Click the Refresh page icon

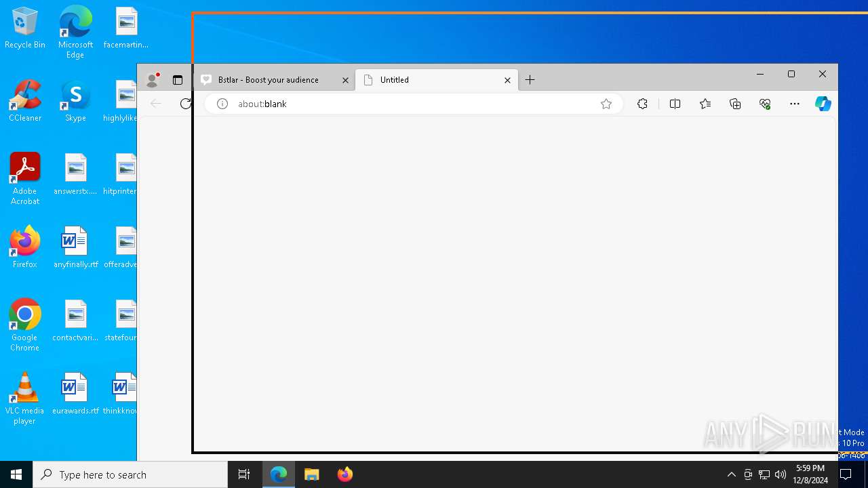click(186, 104)
